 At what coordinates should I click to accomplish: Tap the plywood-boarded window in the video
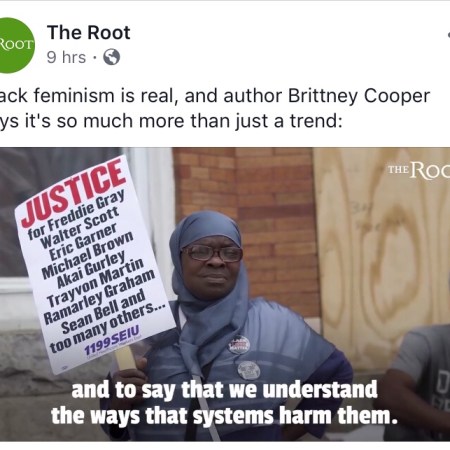[x=382, y=253]
